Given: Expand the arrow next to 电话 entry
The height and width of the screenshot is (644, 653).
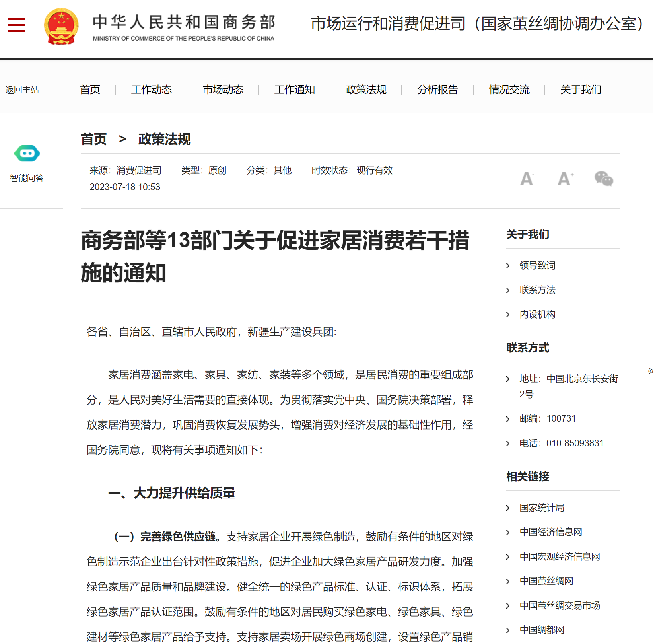Looking at the screenshot, I should coord(508,443).
